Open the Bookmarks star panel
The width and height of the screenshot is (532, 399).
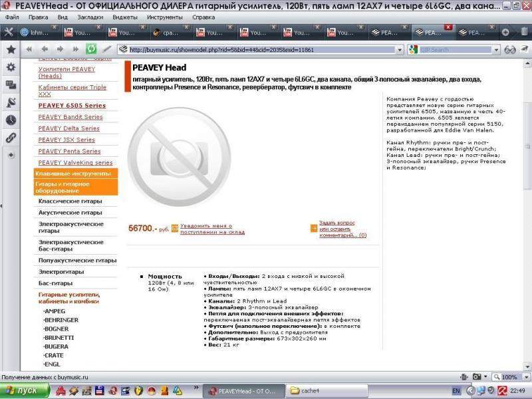(x=11, y=49)
